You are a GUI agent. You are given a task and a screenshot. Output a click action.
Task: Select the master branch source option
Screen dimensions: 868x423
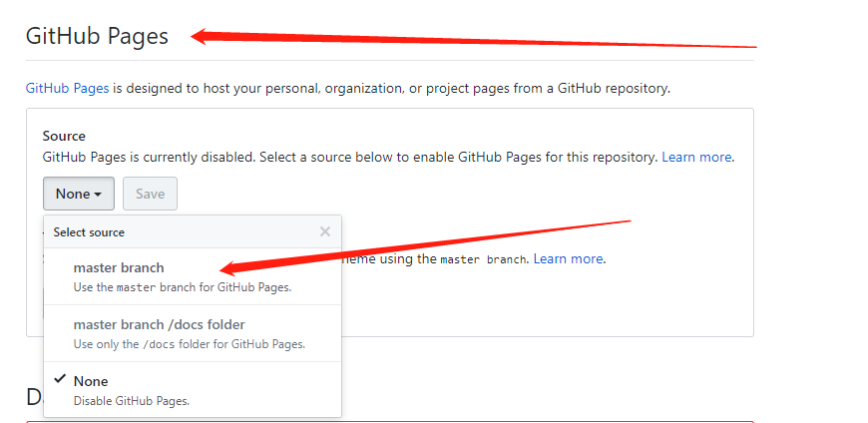[x=119, y=267]
